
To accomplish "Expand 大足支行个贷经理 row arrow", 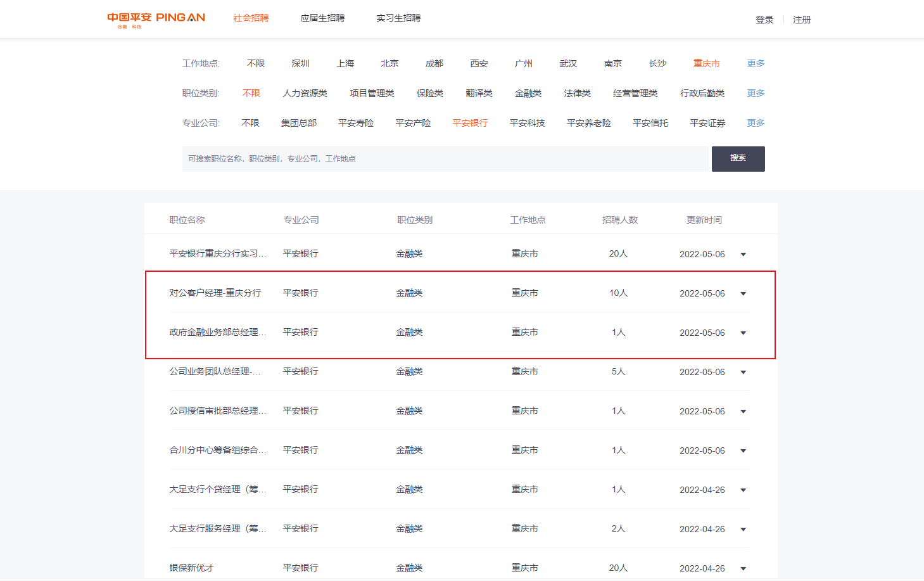I will 744,490.
